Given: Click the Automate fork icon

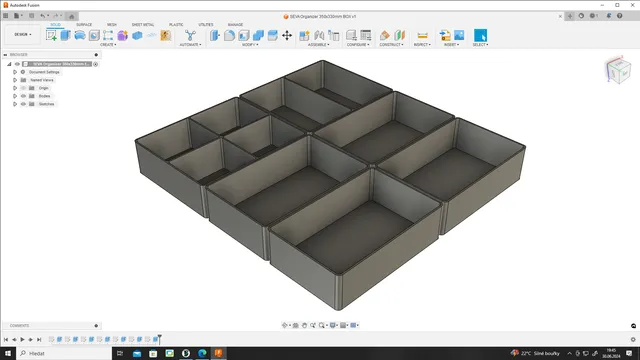Looking at the screenshot, I should 190,35.
